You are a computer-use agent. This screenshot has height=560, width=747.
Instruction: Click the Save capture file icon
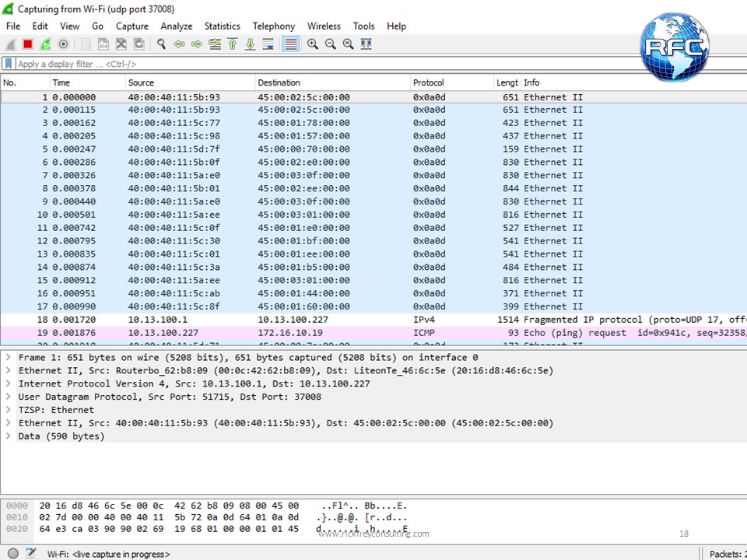point(103,44)
